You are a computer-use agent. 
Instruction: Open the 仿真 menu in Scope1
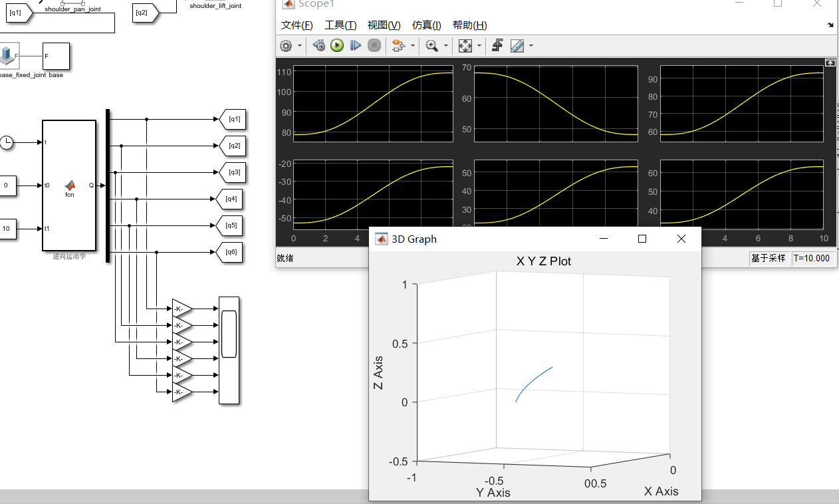point(426,25)
